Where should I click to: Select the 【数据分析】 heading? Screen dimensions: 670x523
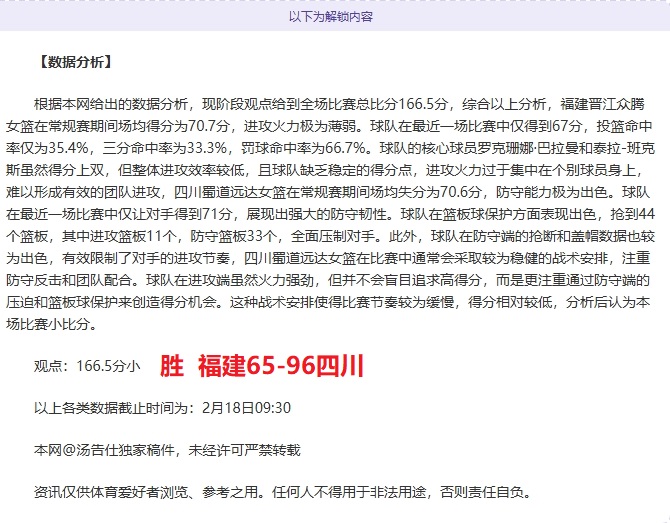pos(76,62)
